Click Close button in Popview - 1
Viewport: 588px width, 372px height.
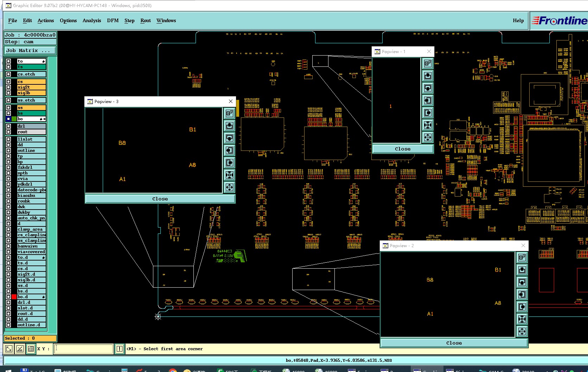tap(403, 149)
